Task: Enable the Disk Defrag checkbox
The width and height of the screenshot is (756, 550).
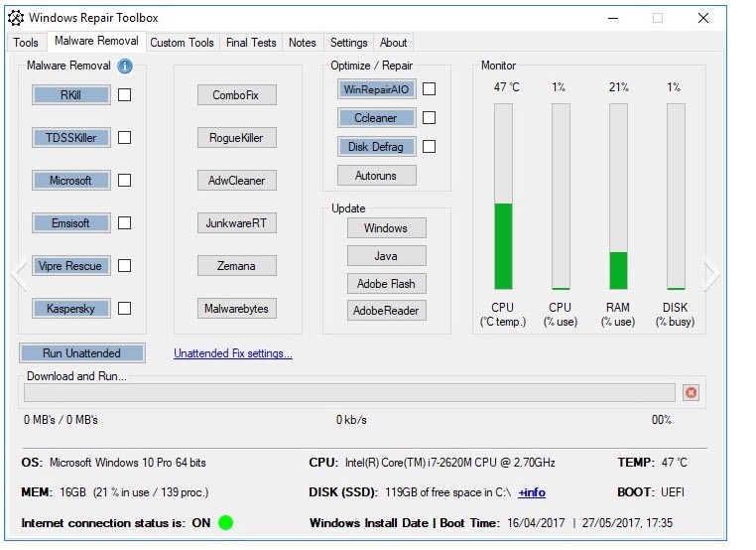Action: click(430, 147)
